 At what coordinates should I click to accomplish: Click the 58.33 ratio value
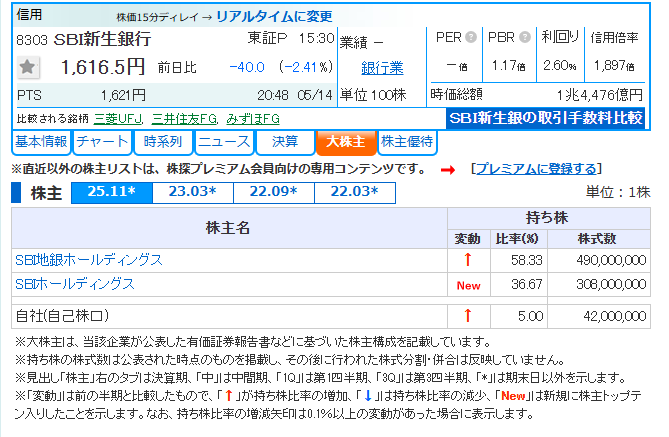526,260
